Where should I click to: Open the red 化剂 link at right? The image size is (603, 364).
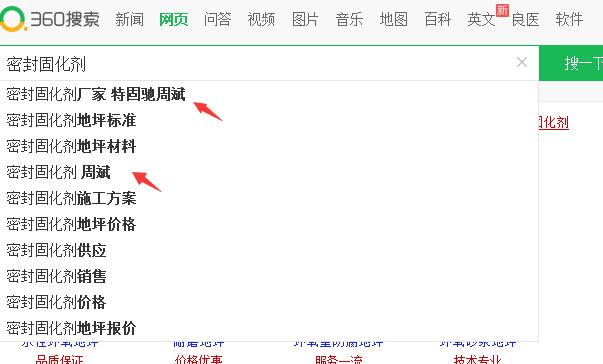[x=554, y=123]
